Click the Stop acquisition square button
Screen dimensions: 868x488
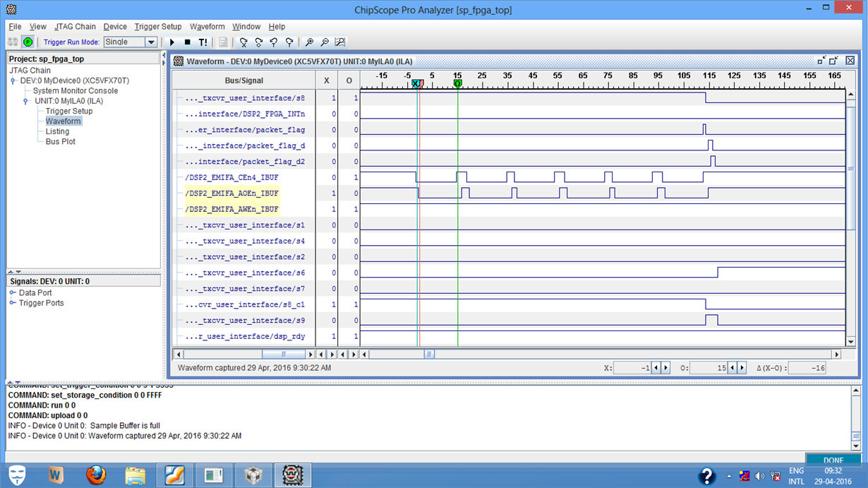click(x=188, y=42)
